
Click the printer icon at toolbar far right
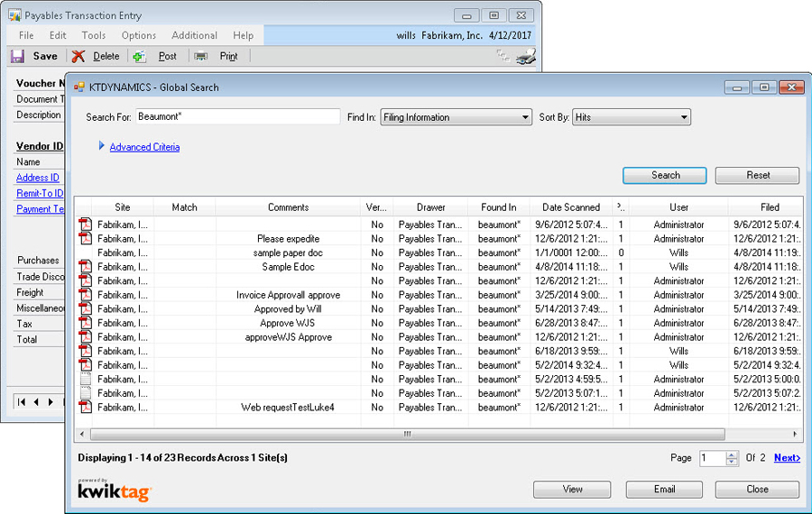point(526,56)
